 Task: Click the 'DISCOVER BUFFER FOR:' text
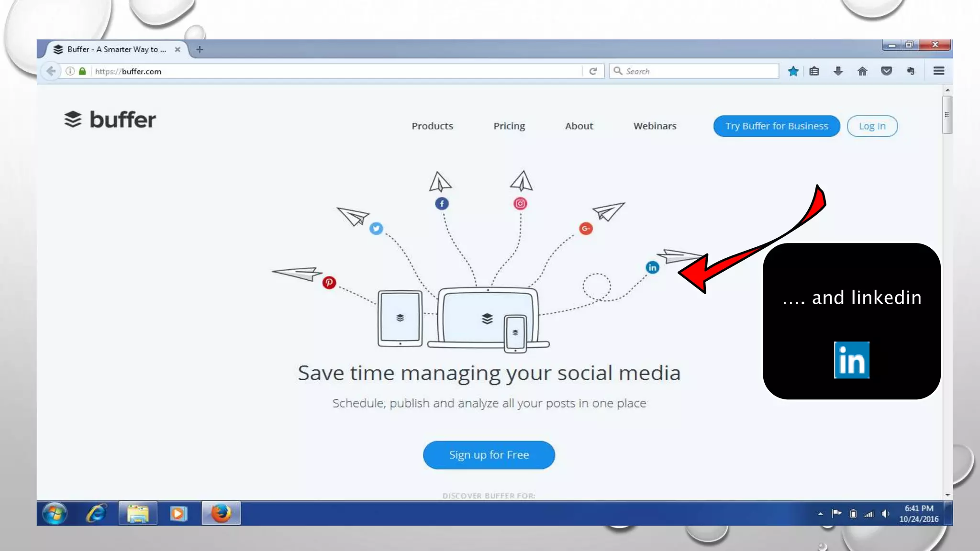[489, 496]
